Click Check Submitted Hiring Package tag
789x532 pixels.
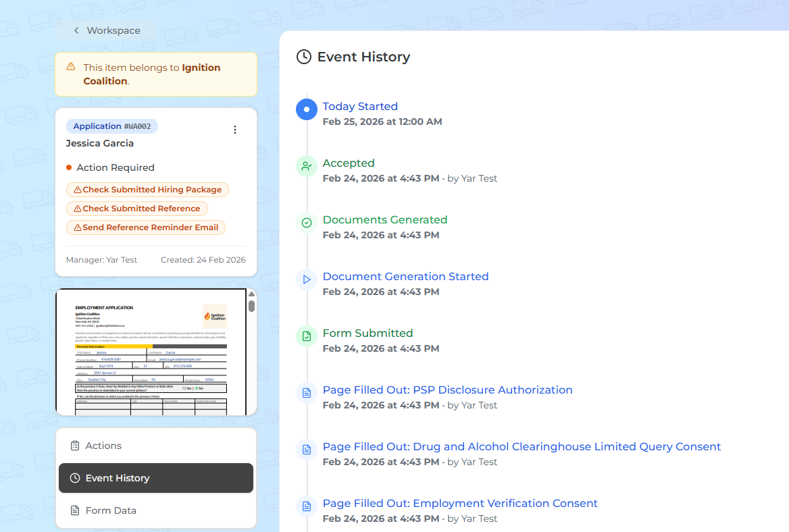(x=147, y=190)
